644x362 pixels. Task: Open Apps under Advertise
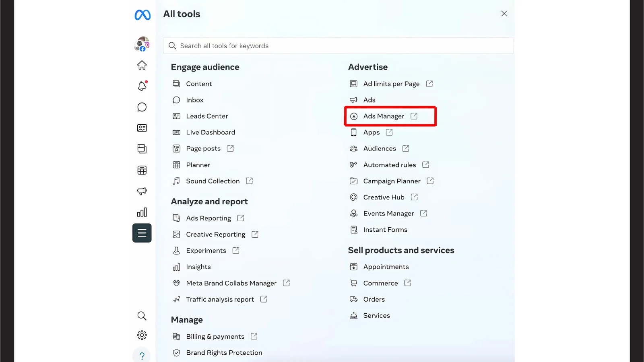(x=371, y=132)
